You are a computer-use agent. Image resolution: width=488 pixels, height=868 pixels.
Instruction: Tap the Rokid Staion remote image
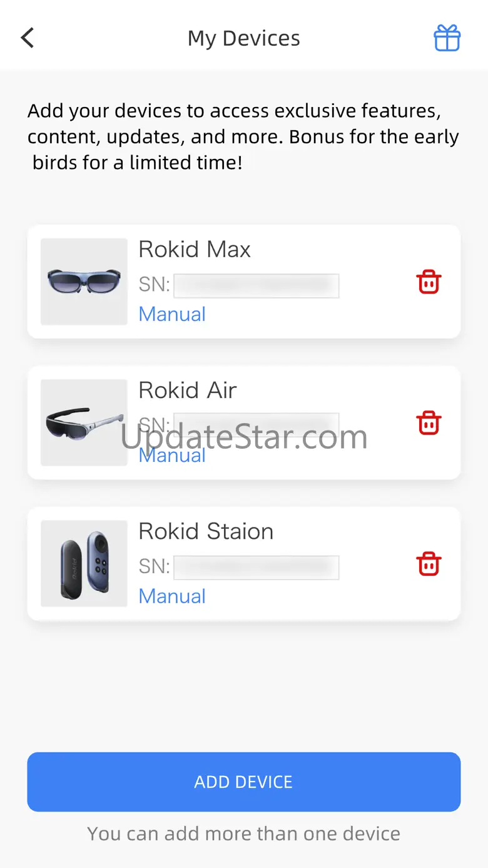click(84, 563)
